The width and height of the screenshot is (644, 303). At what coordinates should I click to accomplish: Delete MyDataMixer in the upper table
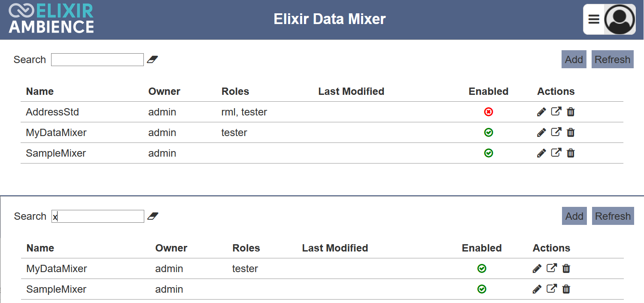(x=571, y=133)
